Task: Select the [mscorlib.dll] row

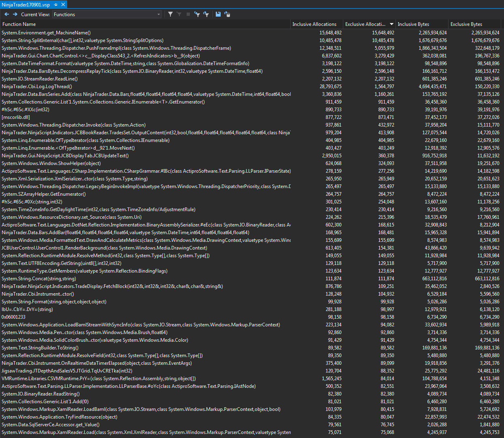Action: pyautogui.click(x=251, y=117)
